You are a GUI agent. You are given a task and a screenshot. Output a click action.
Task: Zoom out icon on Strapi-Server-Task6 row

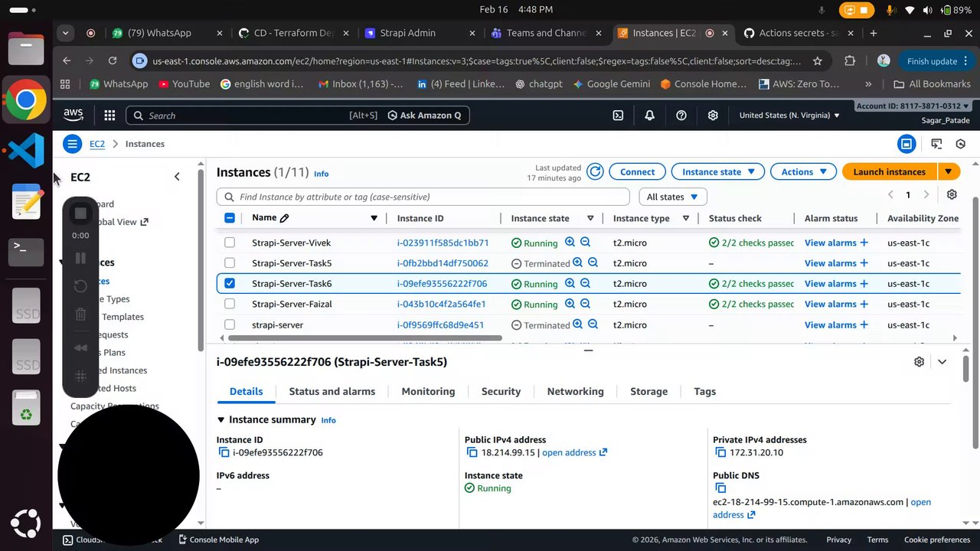(x=585, y=283)
